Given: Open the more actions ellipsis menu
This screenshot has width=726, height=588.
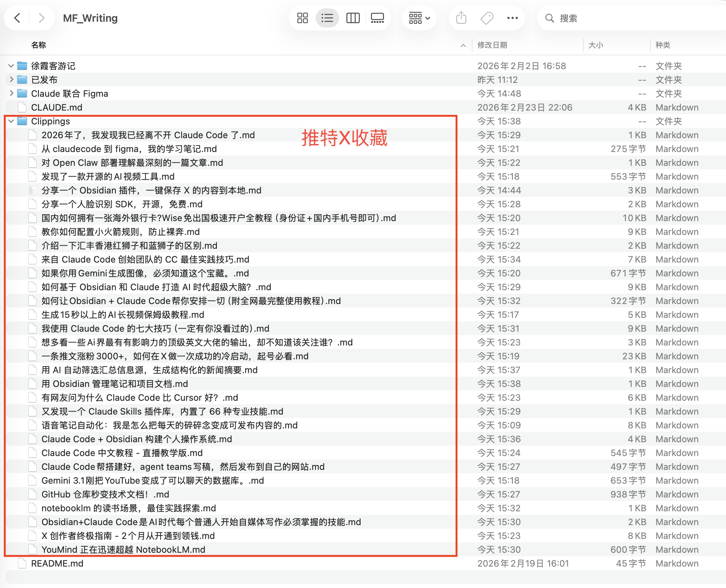Looking at the screenshot, I should [513, 18].
